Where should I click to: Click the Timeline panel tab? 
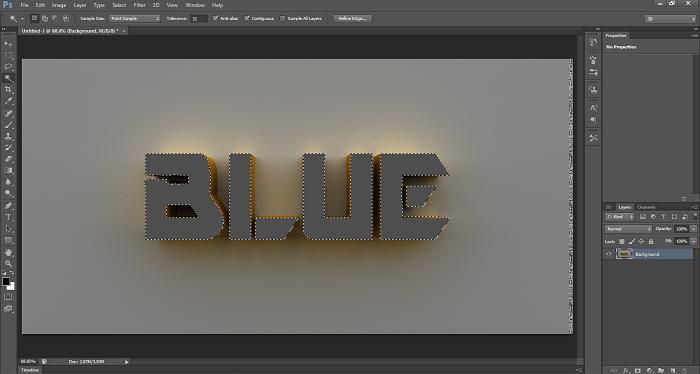click(x=30, y=370)
